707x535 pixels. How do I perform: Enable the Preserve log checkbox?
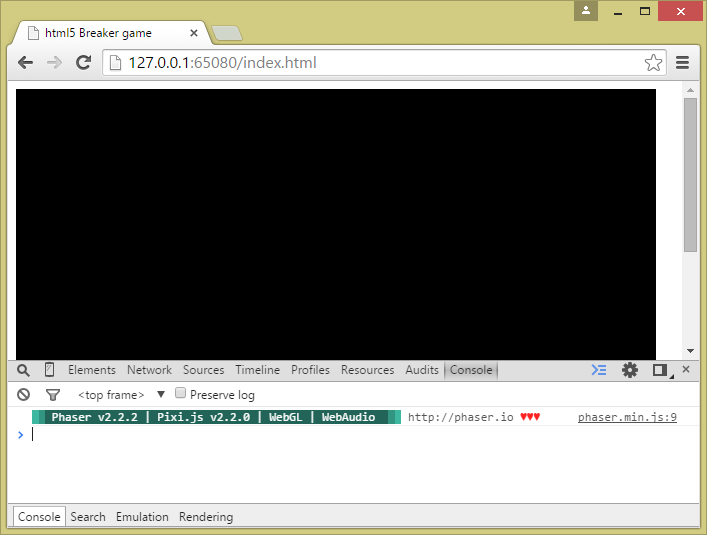[x=180, y=393]
